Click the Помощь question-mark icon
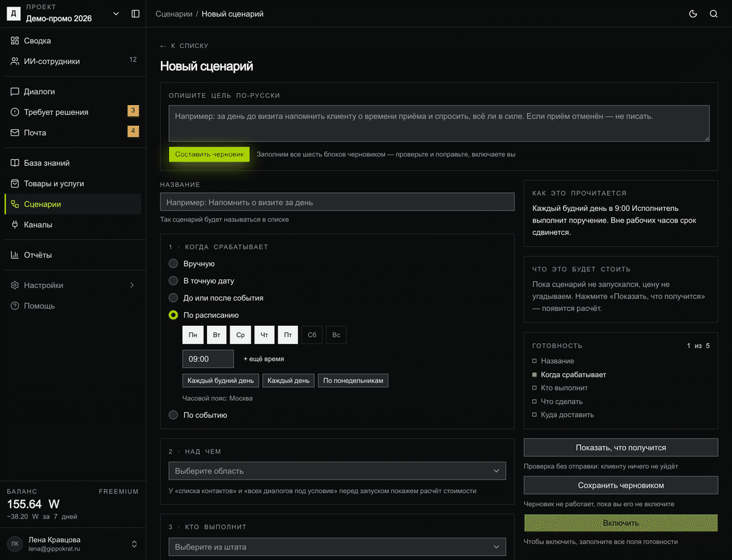 15,306
